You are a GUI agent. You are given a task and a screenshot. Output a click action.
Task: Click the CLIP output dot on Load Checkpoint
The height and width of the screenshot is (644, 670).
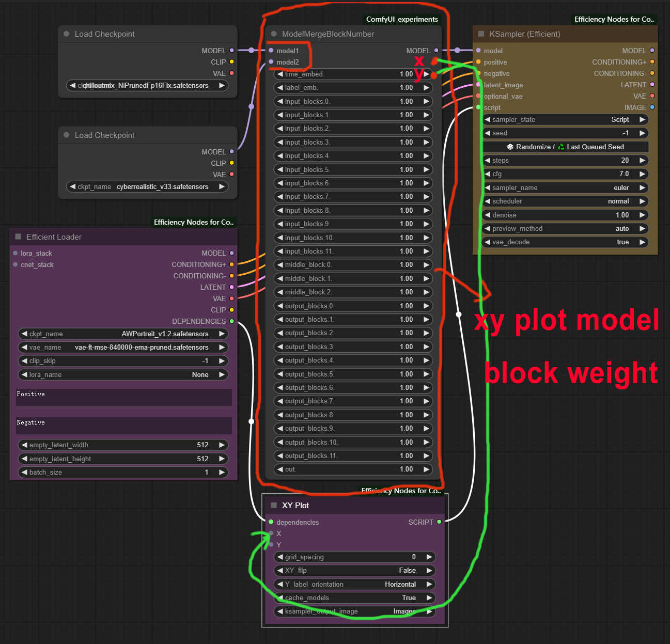pos(232,61)
